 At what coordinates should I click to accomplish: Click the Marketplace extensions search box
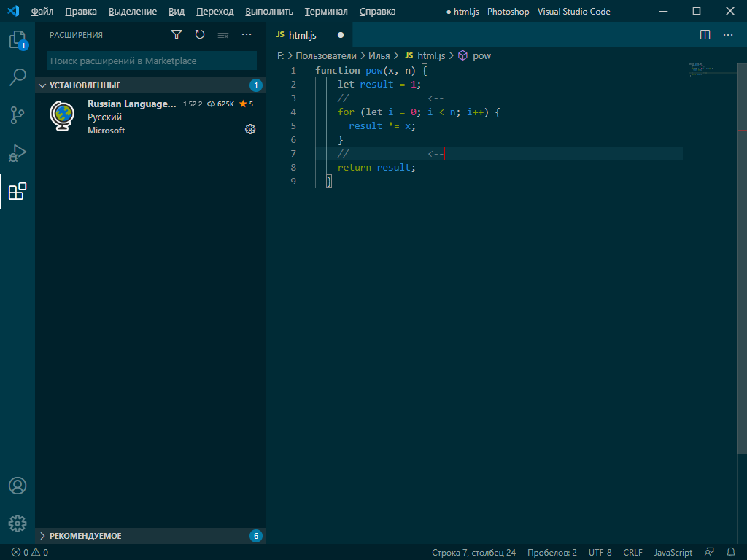(x=151, y=59)
